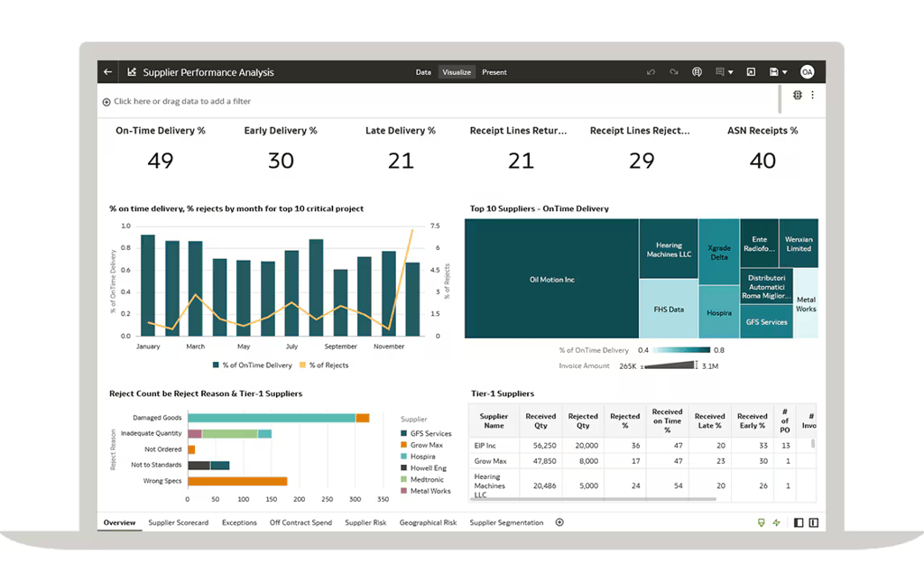The image size is (924, 582).
Task: Click the back arrow next to the title
Action: click(x=108, y=72)
